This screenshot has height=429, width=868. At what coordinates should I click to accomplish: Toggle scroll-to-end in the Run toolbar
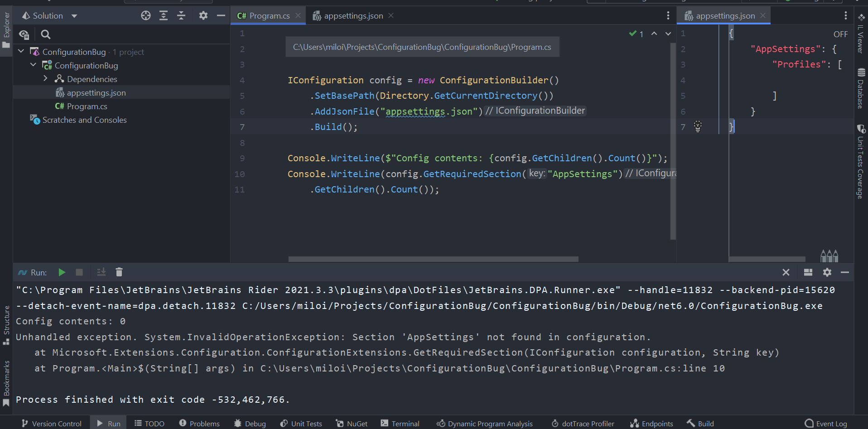pyautogui.click(x=101, y=272)
